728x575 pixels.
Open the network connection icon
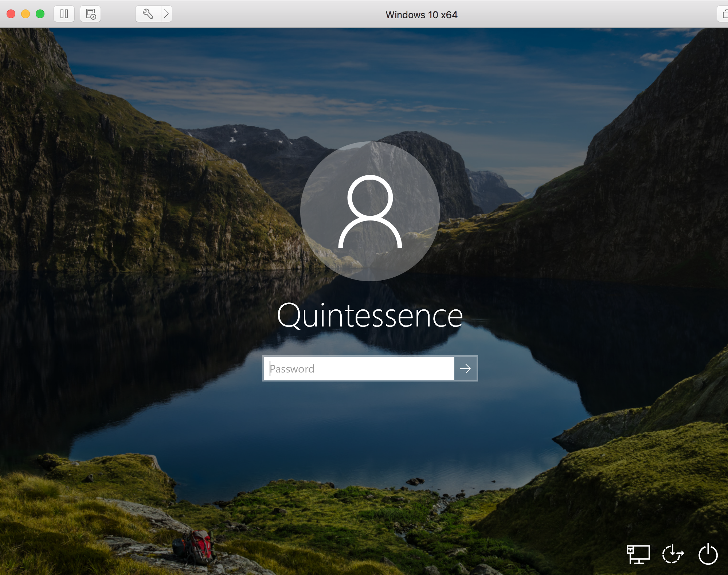(x=638, y=554)
